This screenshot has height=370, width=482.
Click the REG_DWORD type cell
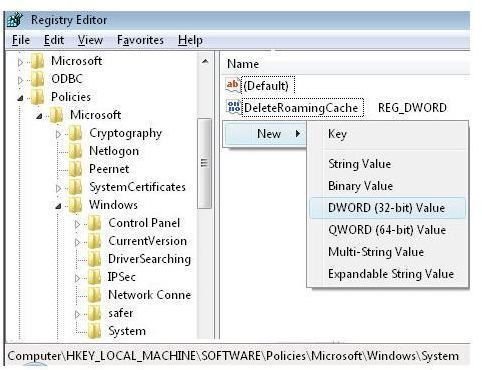point(412,108)
